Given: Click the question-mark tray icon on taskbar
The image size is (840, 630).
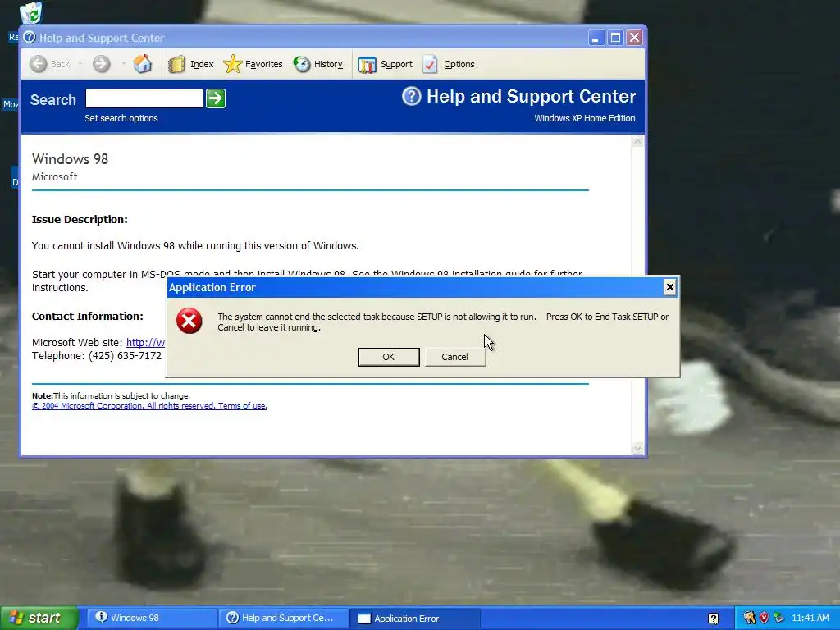Looking at the screenshot, I should coord(713,619).
